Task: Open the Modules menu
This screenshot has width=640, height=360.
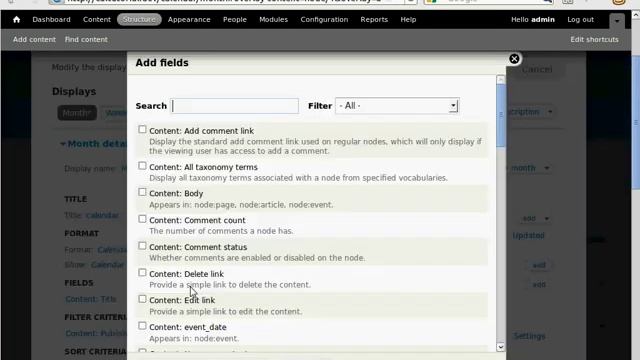Action: pos(273,20)
